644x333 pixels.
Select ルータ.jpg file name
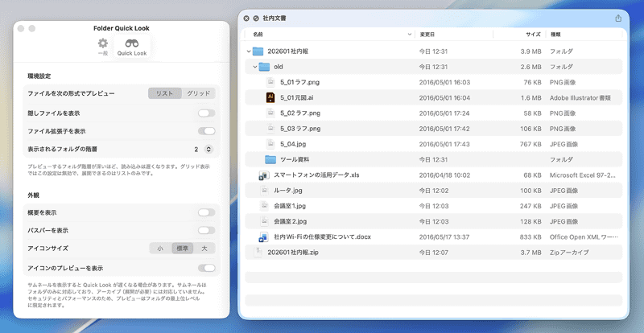[288, 191]
